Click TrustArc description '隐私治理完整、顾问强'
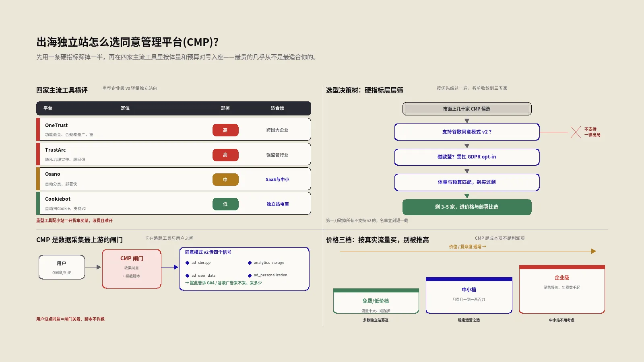This screenshot has width=644, height=362. click(65, 160)
